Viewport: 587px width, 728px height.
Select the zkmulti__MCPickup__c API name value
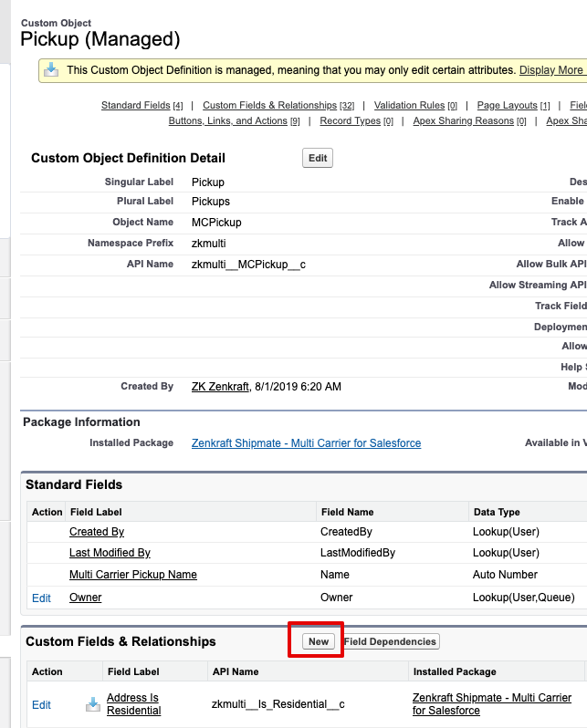tap(248, 265)
